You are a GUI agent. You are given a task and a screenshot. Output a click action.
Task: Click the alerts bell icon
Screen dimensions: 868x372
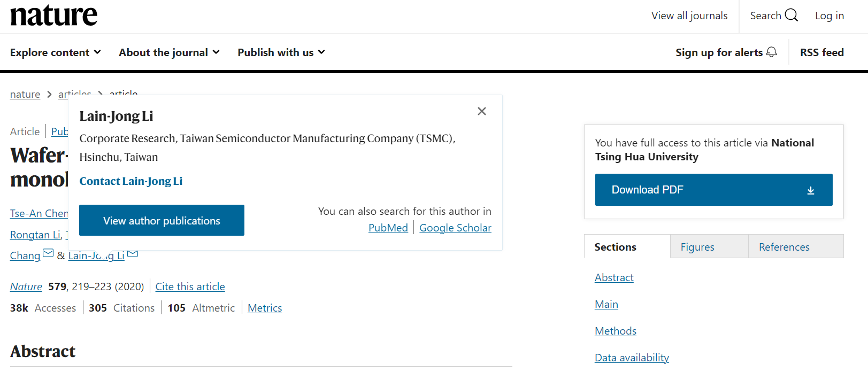(x=771, y=52)
